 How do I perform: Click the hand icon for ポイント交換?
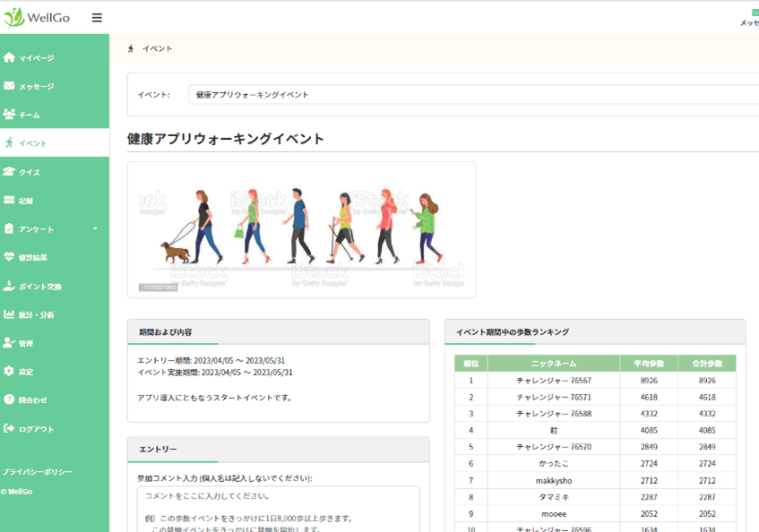tap(9, 286)
